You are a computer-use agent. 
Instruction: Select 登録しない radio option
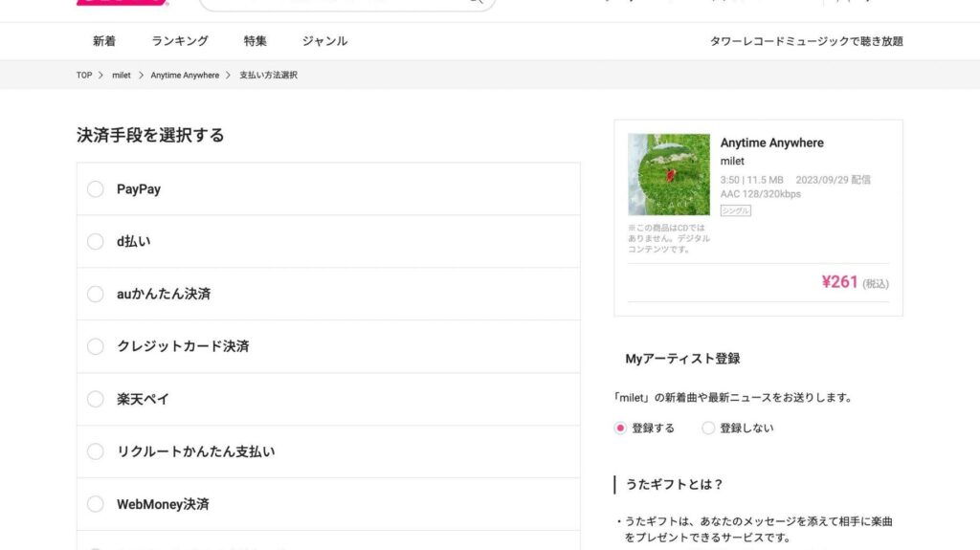point(708,429)
